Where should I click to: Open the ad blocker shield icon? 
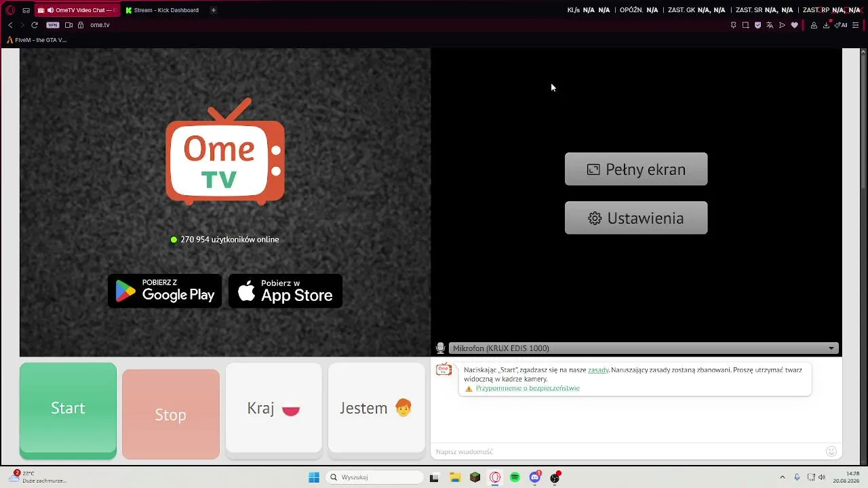(x=757, y=25)
